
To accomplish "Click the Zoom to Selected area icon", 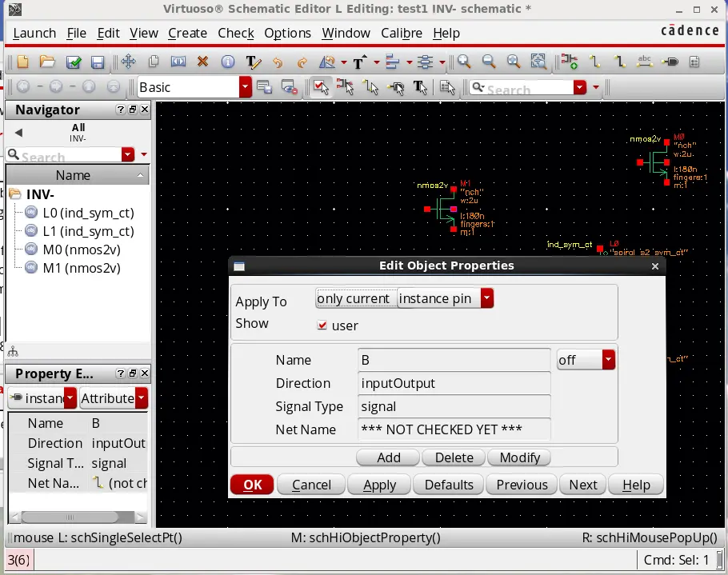I will 538,62.
